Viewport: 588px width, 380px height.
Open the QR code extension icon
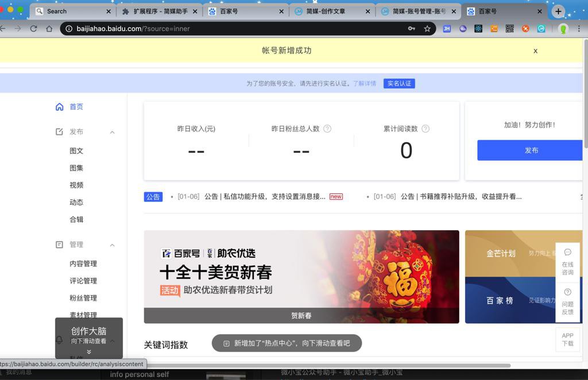pos(510,29)
